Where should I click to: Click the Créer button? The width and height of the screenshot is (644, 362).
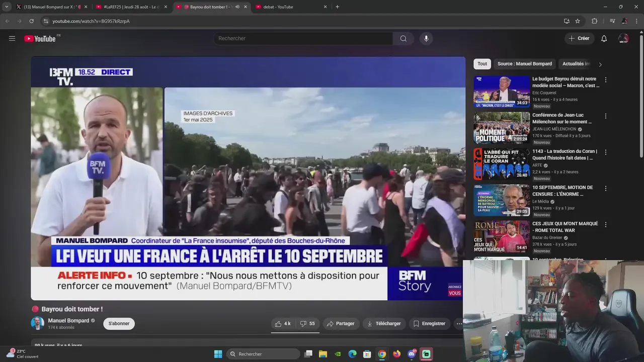point(579,38)
